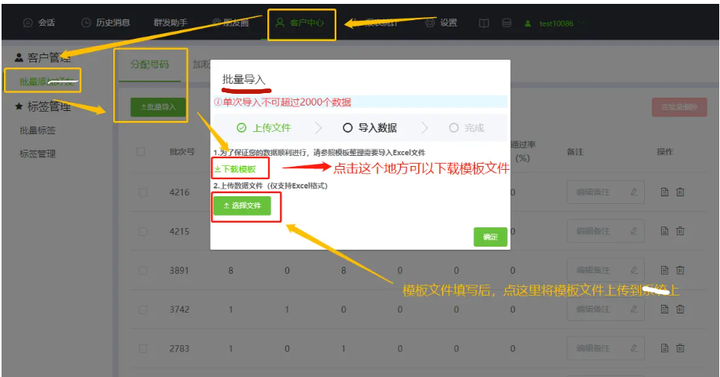
Task: Check the box for batch 3742
Action: pyautogui.click(x=143, y=309)
